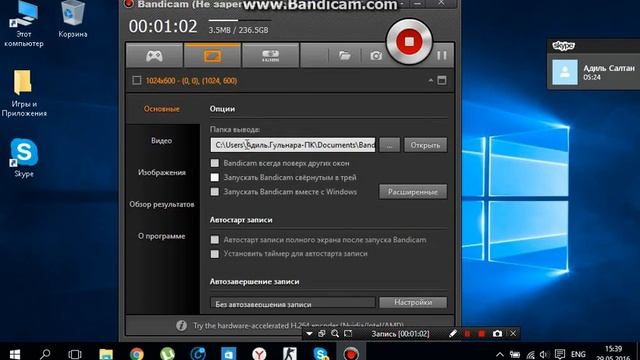Click the output folder path field
This screenshot has height=360, width=640.
click(293, 145)
